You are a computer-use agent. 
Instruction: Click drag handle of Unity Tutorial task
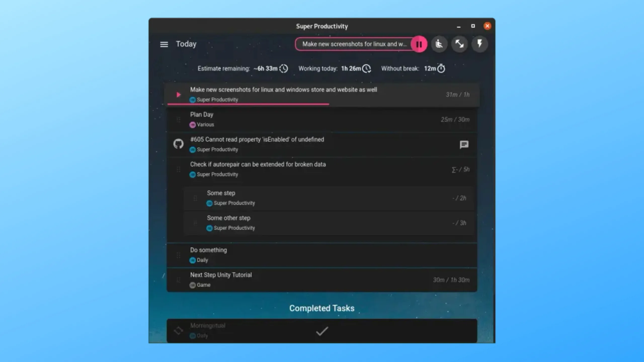click(178, 280)
